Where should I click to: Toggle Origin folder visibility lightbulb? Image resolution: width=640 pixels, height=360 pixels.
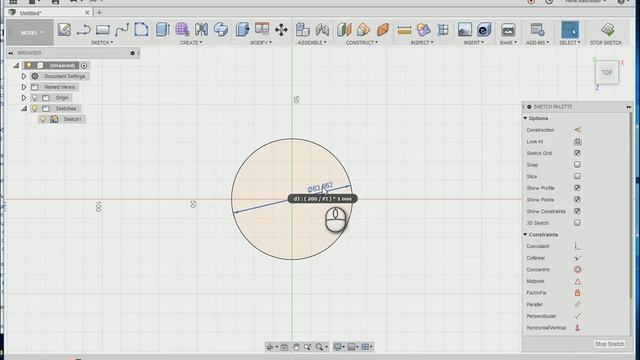pyautogui.click(x=34, y=98)
